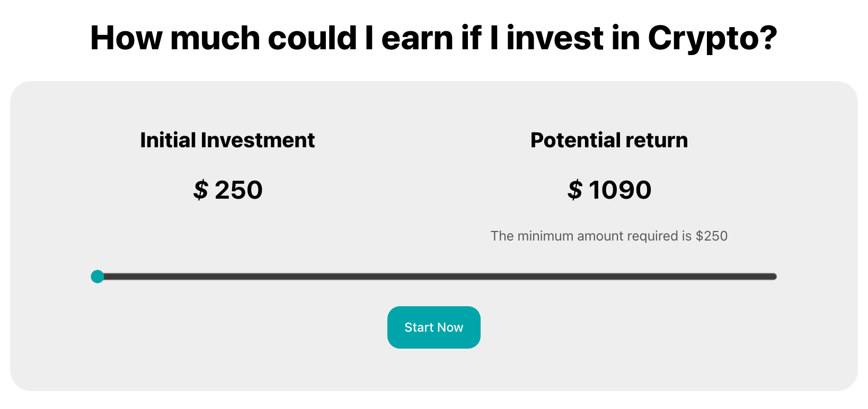Click the Initial Investment heading
This screenshot has height=409, width=868.
pyautogui.click(x=227, y=140)
